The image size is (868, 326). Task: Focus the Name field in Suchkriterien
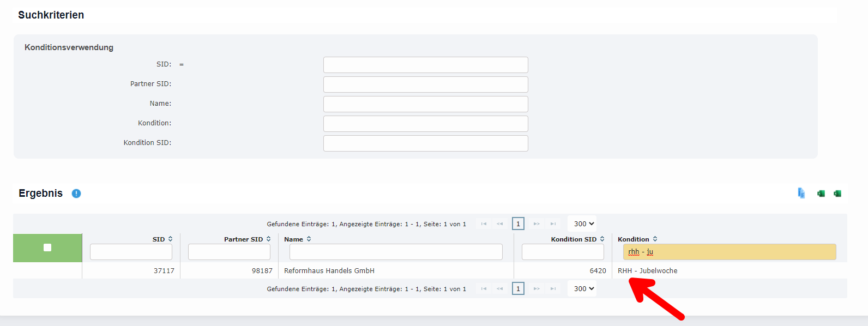(425, 104)
